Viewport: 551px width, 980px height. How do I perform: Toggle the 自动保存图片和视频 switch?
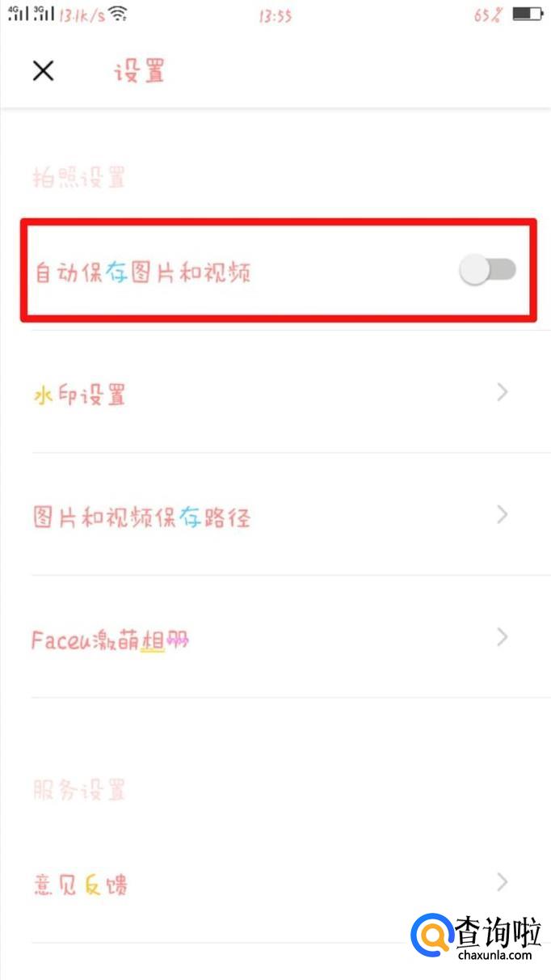[488, 270]
